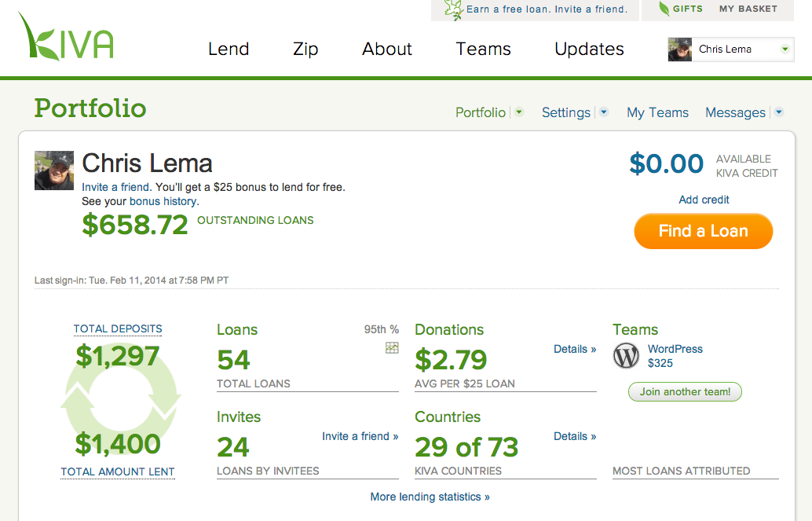Click the Join another team! button
812x521 pixels.
pyautogui.click(x=685, y=391)
